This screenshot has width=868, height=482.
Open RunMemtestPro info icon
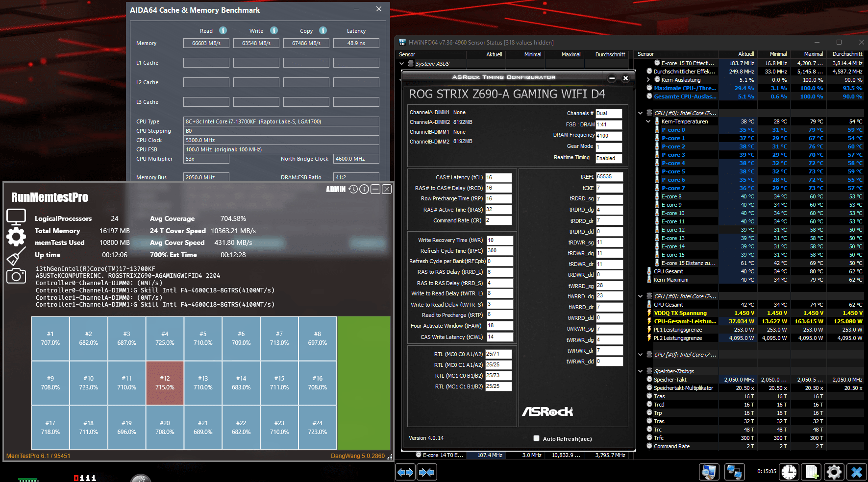(364, 189)
